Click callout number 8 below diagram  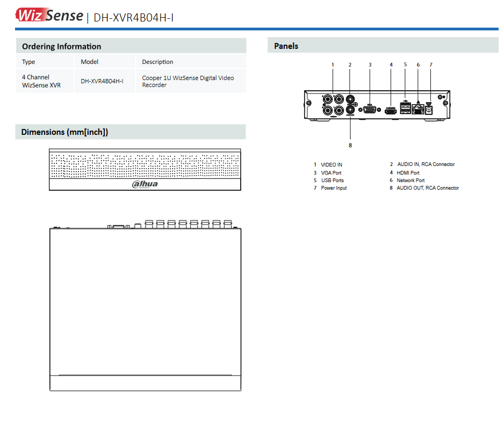click(350, 145)
